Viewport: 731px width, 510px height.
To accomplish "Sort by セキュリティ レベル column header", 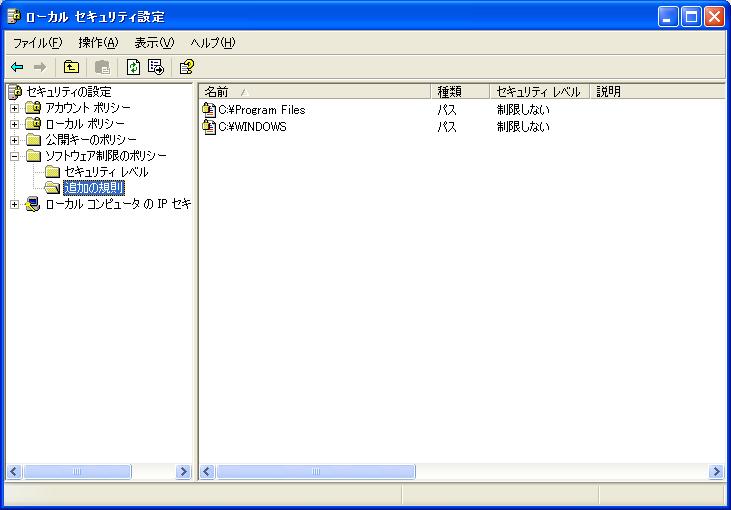I will point(540,92).
